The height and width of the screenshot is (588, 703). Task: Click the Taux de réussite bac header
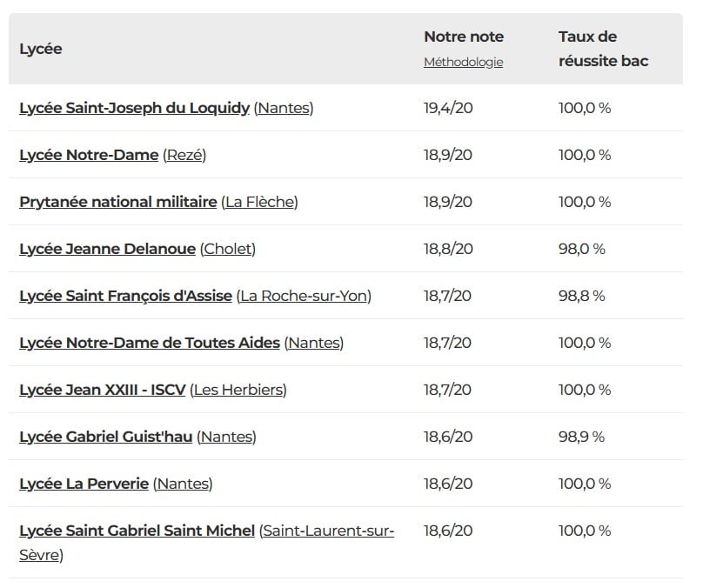click(603, 49)
